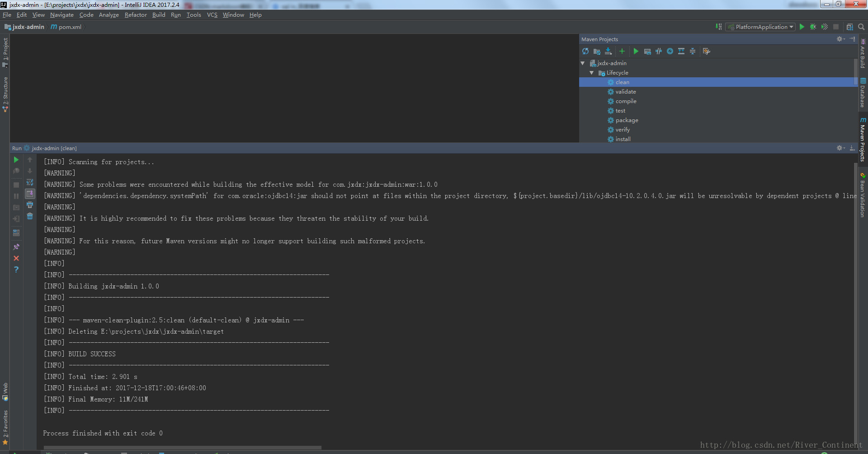The image size is (868, 454).
Task: Click the jxdx-admin breadcrumb
Action: click(24, 27)
